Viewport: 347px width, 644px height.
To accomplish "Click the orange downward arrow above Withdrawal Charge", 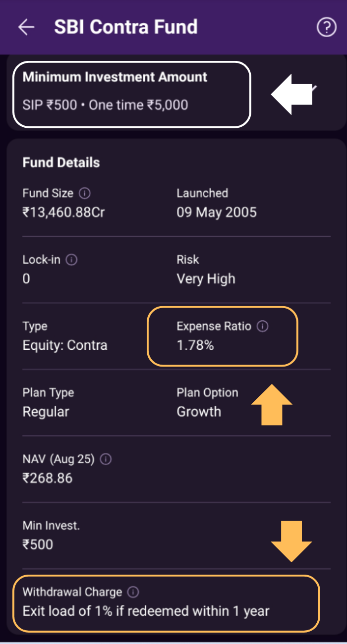I will 291,540.
